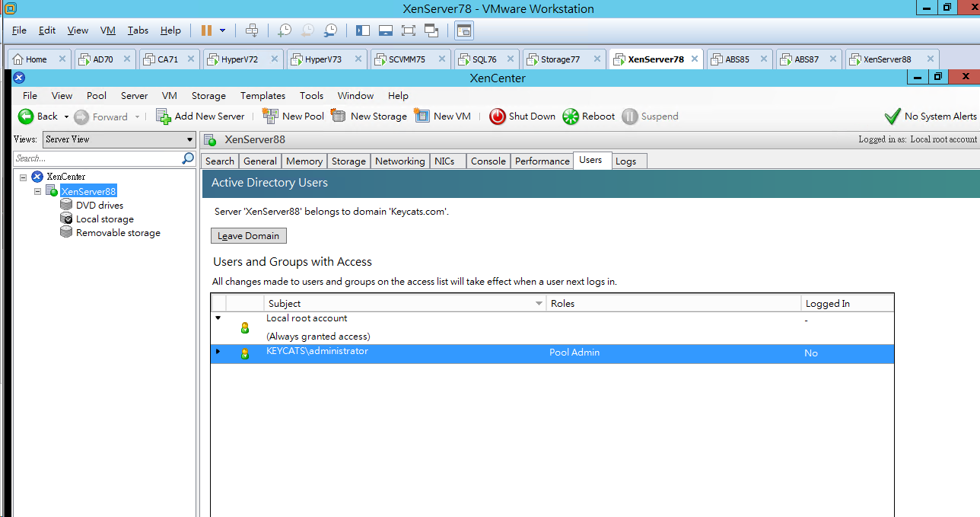Select DVD drives in the tree

coord(99,206)
